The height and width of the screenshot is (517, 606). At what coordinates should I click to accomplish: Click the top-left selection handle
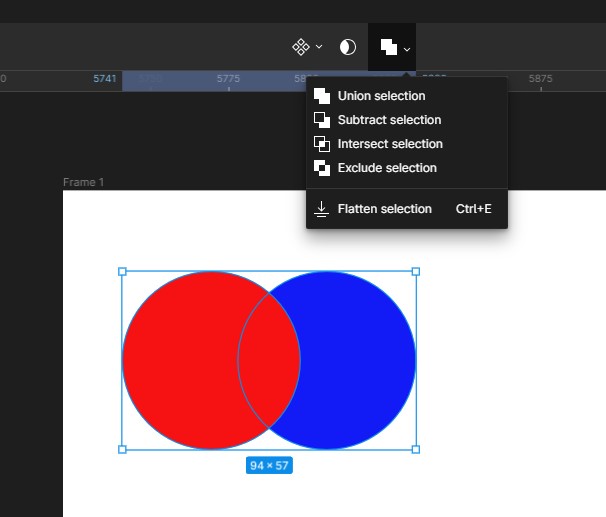(x=122, y=271)
